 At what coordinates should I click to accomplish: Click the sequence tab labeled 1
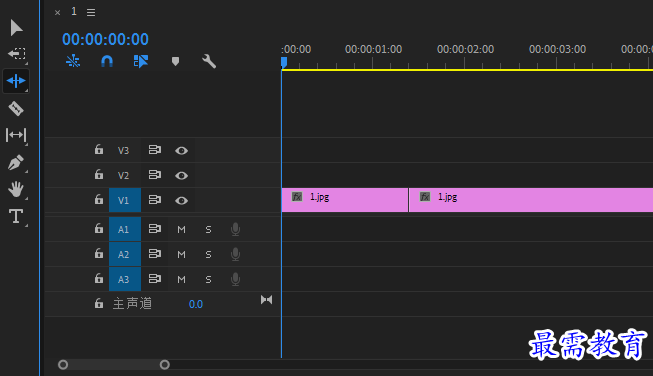[74, 12]
